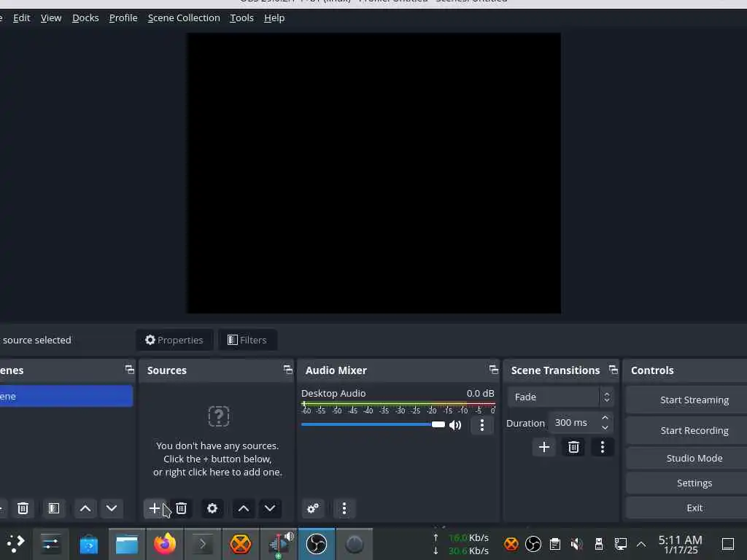Screen dimensions: 747x560
Task: Add a new scene transition plus button
Action: 544,447
